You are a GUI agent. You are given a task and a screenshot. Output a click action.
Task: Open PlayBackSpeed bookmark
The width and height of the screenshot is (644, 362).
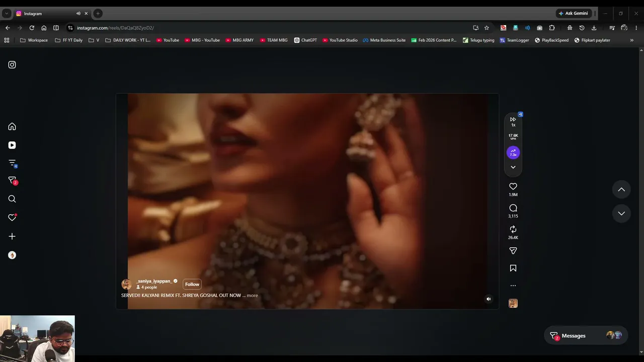click(x=551, y=40)
